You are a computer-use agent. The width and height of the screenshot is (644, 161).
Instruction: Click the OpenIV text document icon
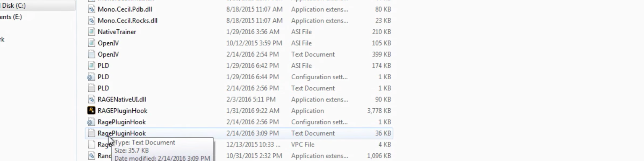pyautogui.click(x=91, y=54)
